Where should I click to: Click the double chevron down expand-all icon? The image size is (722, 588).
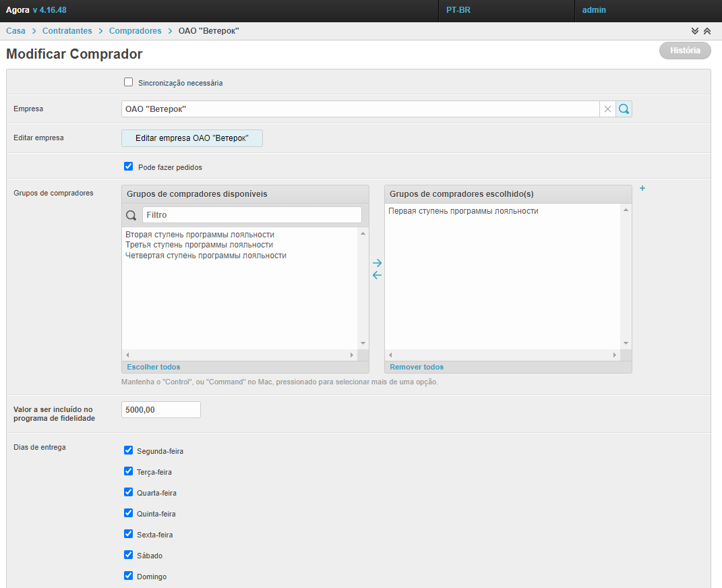[695, 31]
